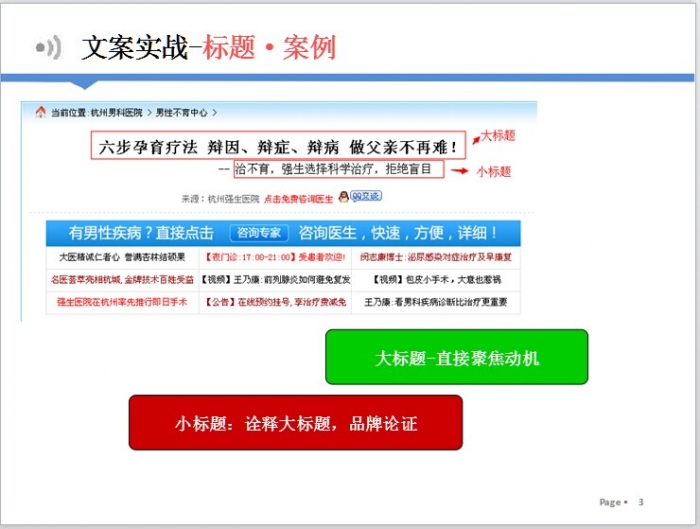This screenshot has width=700, height=529.
Task: Select the red 小标题 诠释大标题 box
Action: [295, 422]
